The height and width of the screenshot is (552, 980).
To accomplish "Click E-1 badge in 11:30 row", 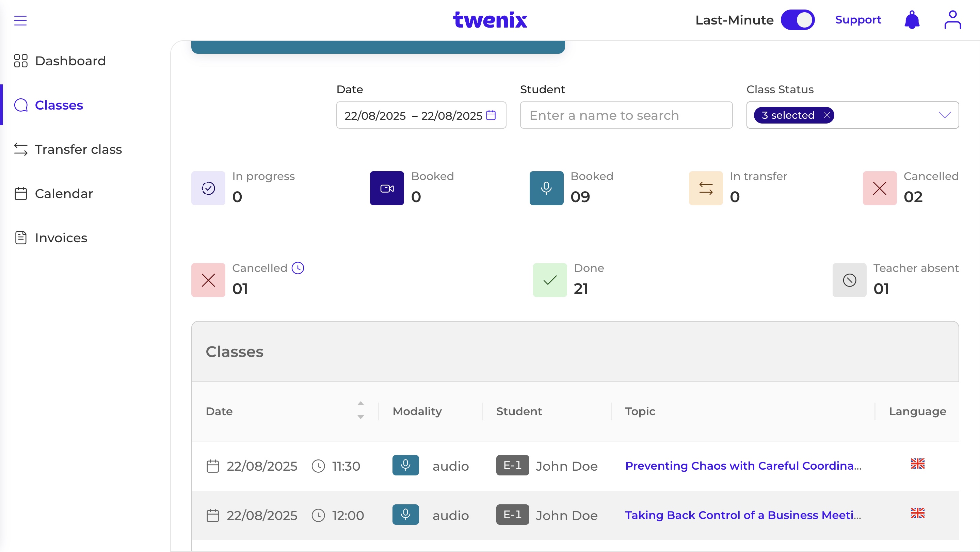I will click(x=512, y=465).
